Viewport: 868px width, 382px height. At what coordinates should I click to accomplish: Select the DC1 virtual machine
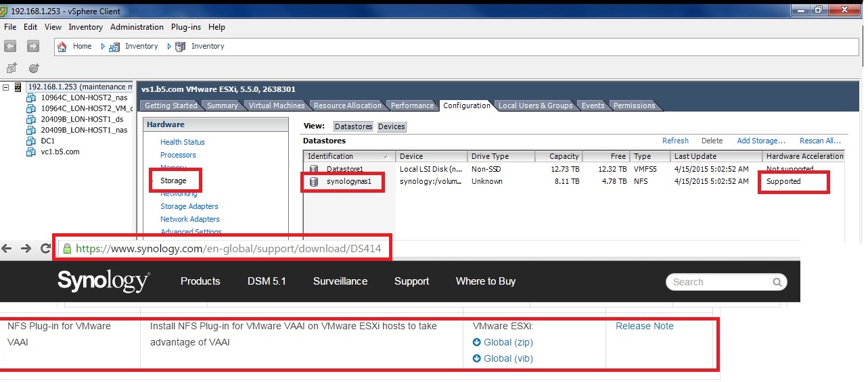47,141
